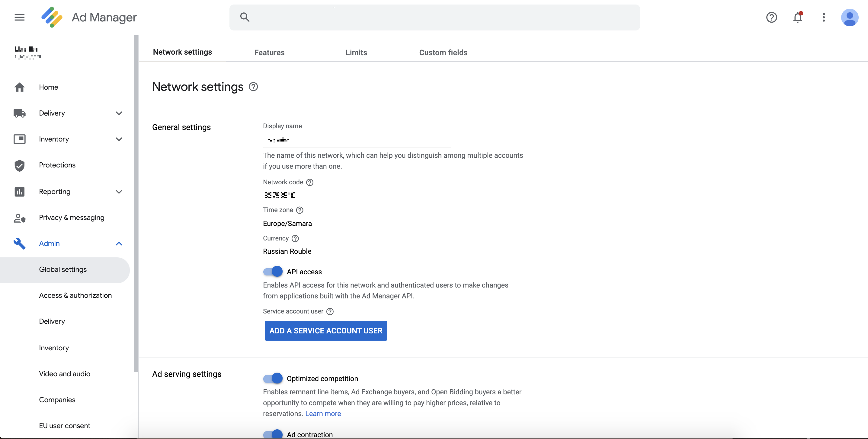Click the Europe/Samara time zone value
Viewport: 868px width, 439px height.
[287, 224]
